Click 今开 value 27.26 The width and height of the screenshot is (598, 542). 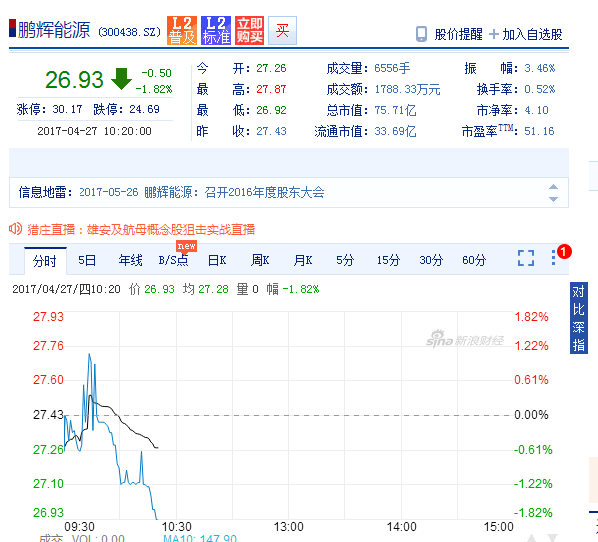tap(271, 68)
